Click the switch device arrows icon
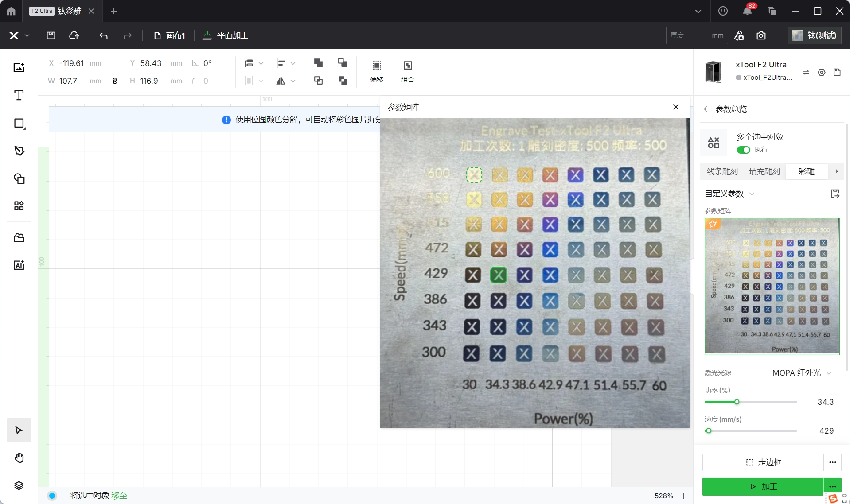Viewport: 850px width, 504px height. 806,72
